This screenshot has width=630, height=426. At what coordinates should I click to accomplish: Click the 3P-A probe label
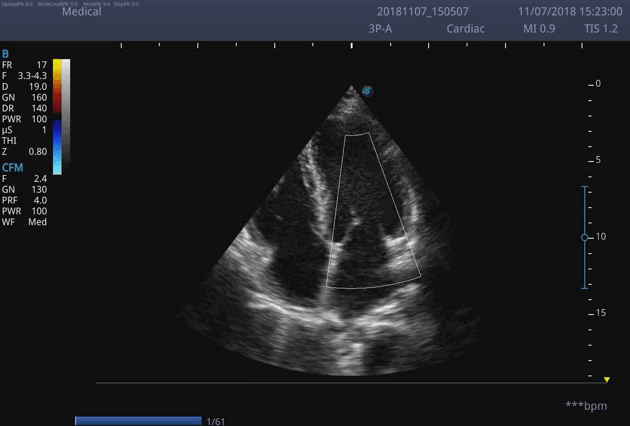(x=380, y=29)
